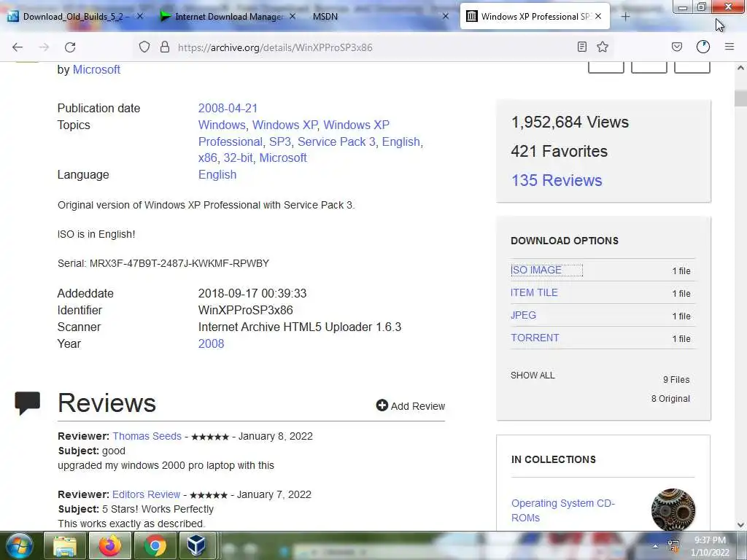This screenshot has width=747, height=560.
Task: Bookmark this page with the star
Action: 603,47
